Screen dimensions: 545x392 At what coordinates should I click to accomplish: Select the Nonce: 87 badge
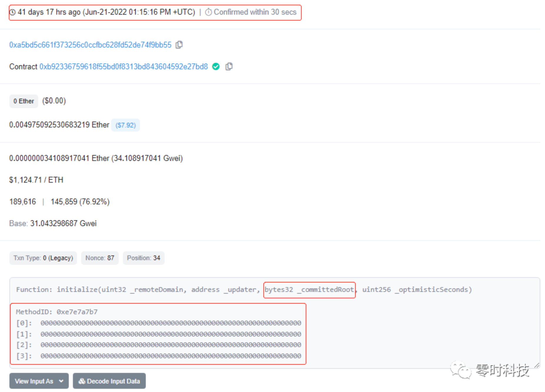100,258
